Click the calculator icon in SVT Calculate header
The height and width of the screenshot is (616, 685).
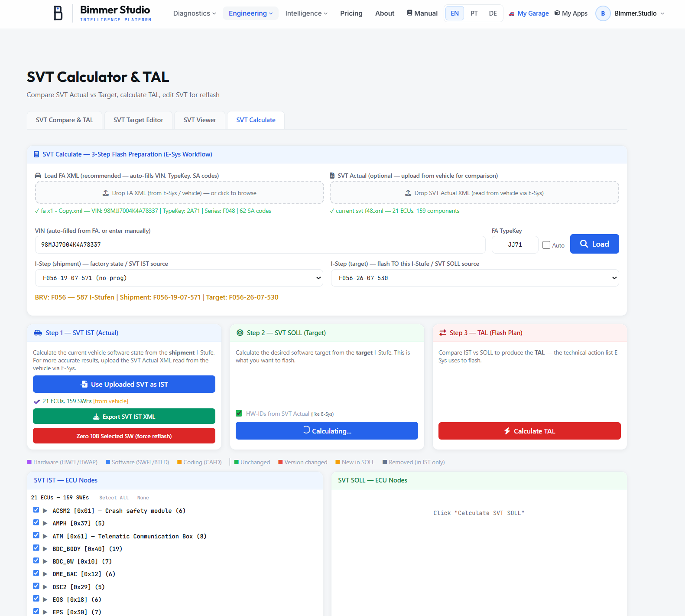click(x=36, y=154)
